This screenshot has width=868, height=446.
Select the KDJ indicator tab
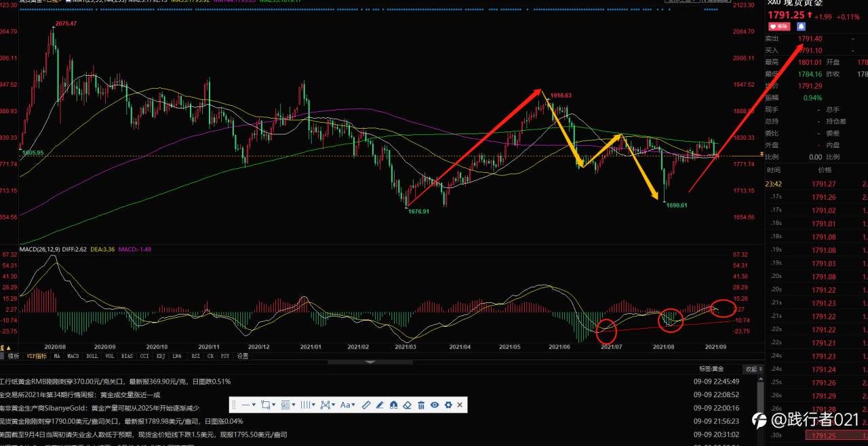pos(161,355)
